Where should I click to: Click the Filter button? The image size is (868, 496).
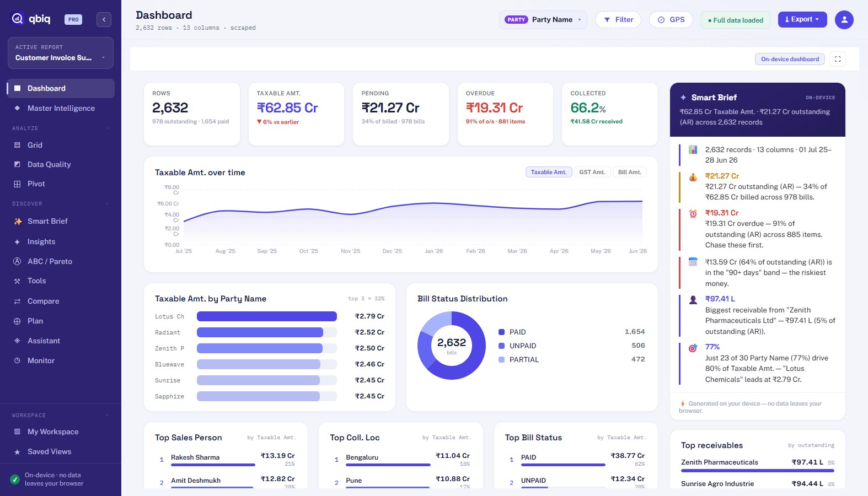[x=618, y=20]
